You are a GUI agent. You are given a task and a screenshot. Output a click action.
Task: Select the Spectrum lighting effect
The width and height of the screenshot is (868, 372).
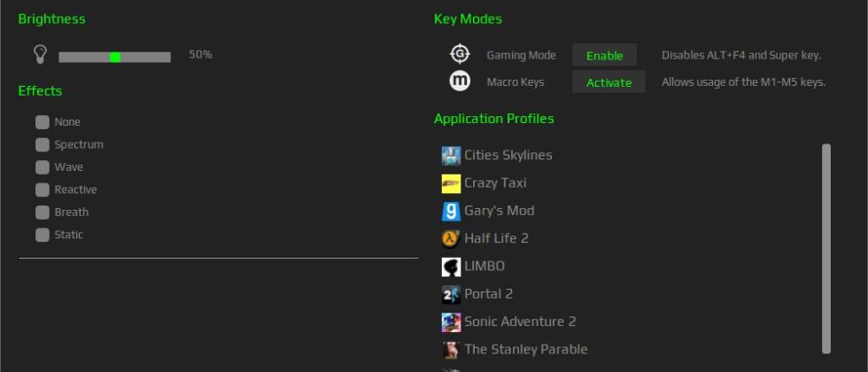click(43, 144)
